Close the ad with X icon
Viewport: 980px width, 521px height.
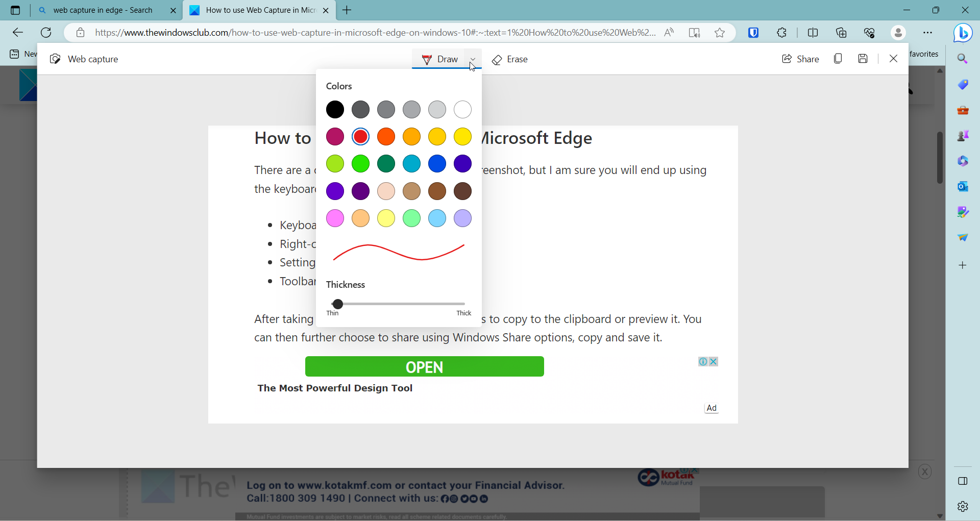[714, 362]
